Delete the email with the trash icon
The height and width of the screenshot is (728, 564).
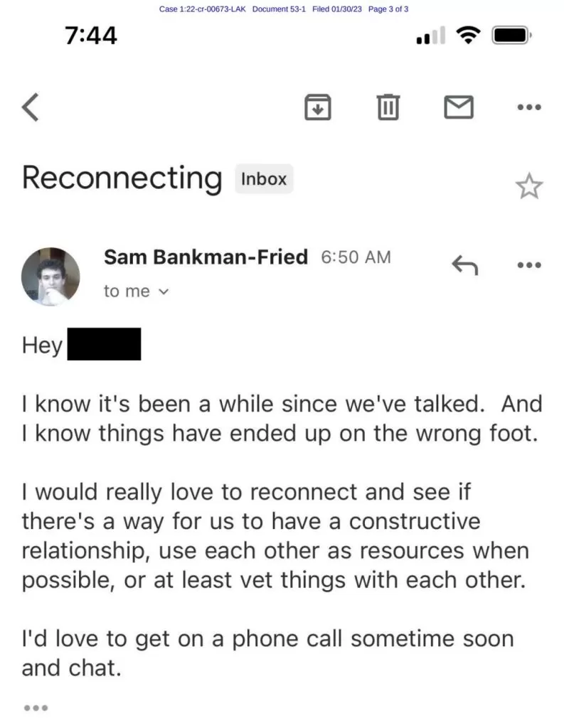387,107
